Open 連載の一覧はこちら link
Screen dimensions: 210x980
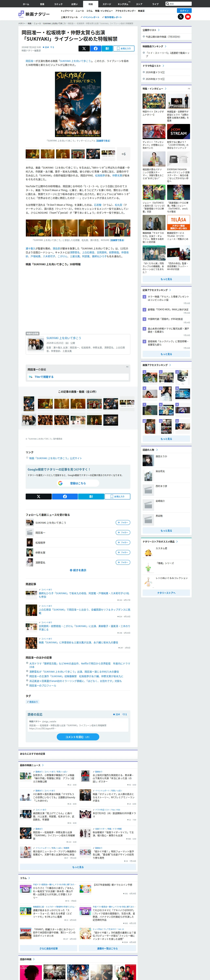click(107, 948)
